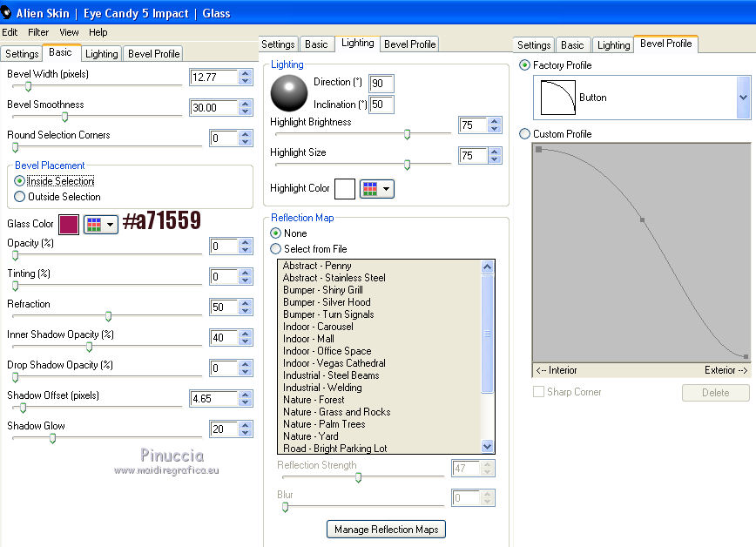Switch to the Bevel Profile tab in the left panel
This screenshot has width=756, height=547.
[153, 54]
